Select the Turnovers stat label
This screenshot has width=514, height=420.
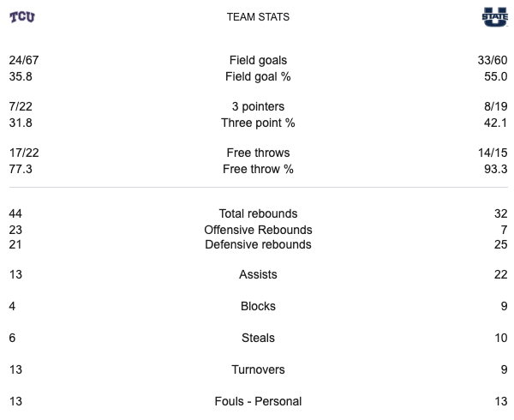point(258,369)
